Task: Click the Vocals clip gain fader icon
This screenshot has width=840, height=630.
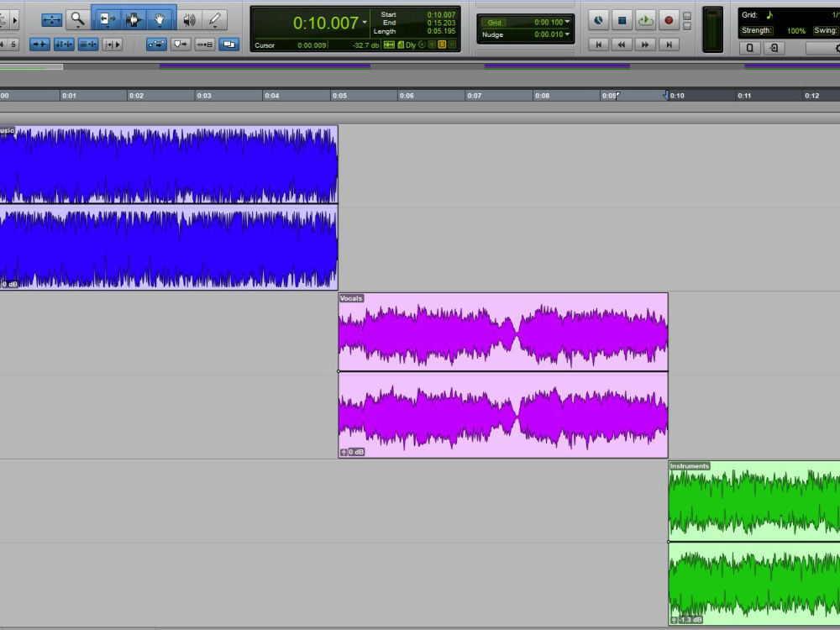Action: click(x=344, y=452)
